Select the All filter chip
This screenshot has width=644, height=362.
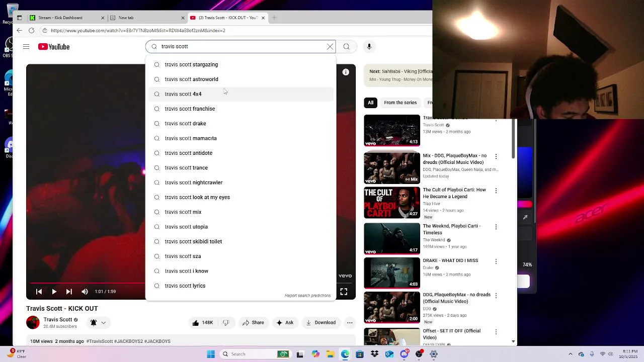click(370, 103)
